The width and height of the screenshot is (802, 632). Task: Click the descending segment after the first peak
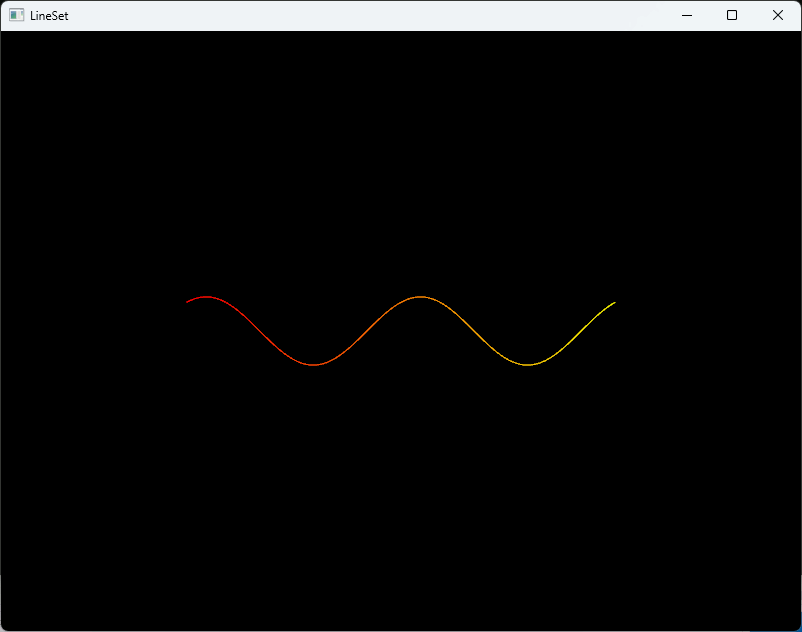(260, 331)
